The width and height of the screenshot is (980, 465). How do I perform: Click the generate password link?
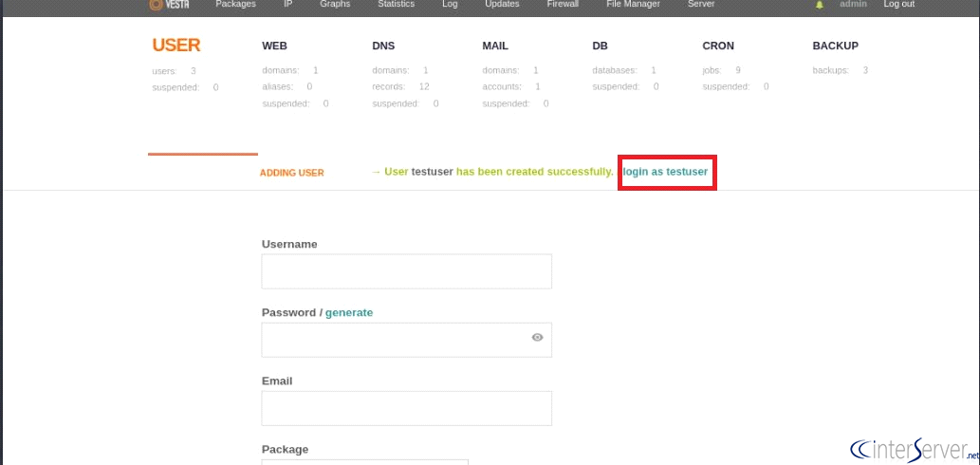(x=349, y=312)
